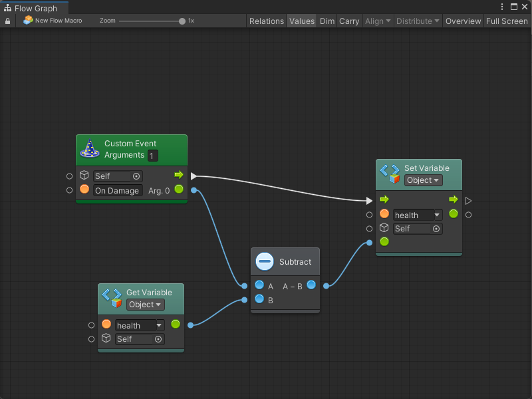Expand the health name dropdown on Set Variable
Screen dimensions: 532x399
[437, 215]
